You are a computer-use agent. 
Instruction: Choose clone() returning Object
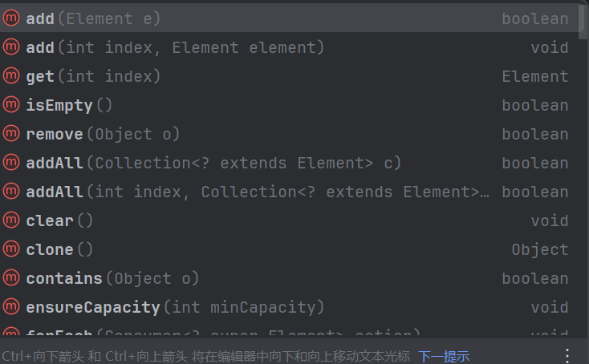(60, 249)
